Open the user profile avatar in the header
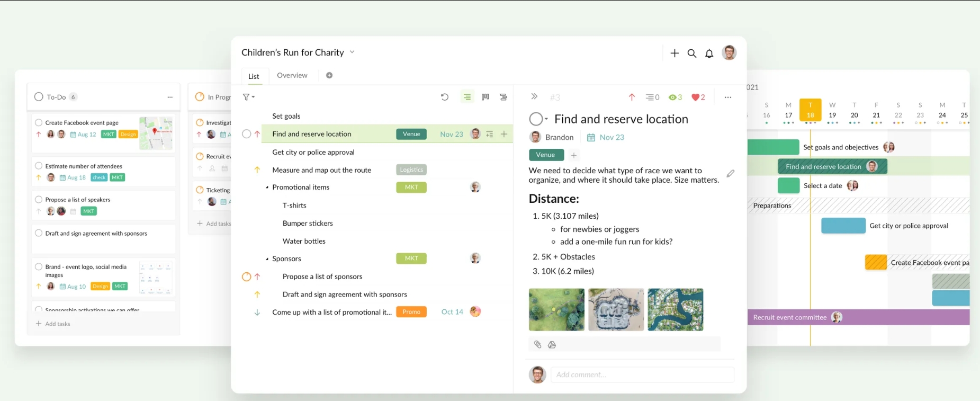Viewport: 980px width, 401px height. [x=729, y=52]
